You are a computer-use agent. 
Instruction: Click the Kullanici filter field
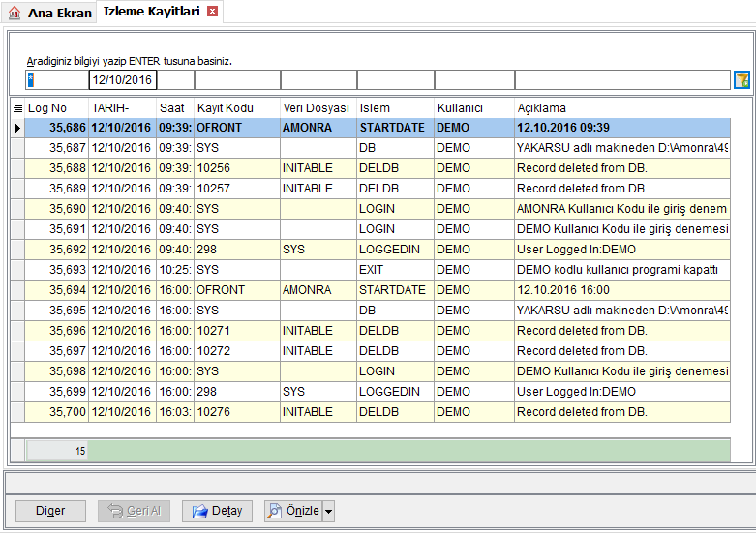point(474,80)
